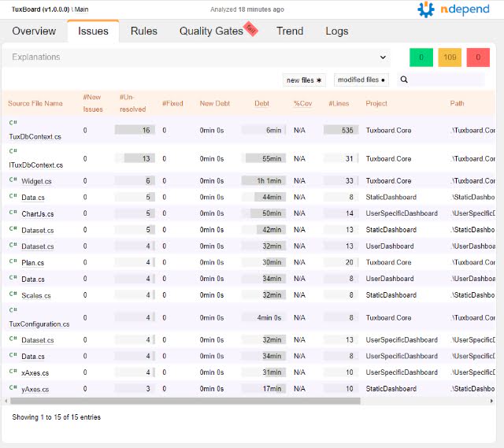Click the search magnifier icon

tap(404, 80)
